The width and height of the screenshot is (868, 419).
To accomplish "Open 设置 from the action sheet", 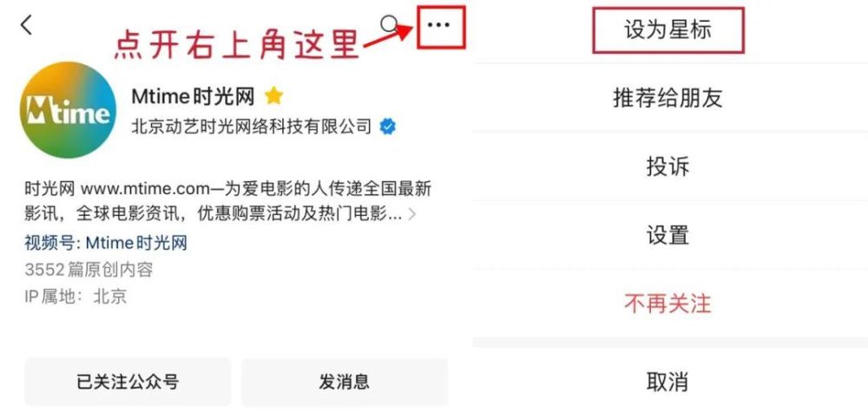I will click(x=667, y=235).
